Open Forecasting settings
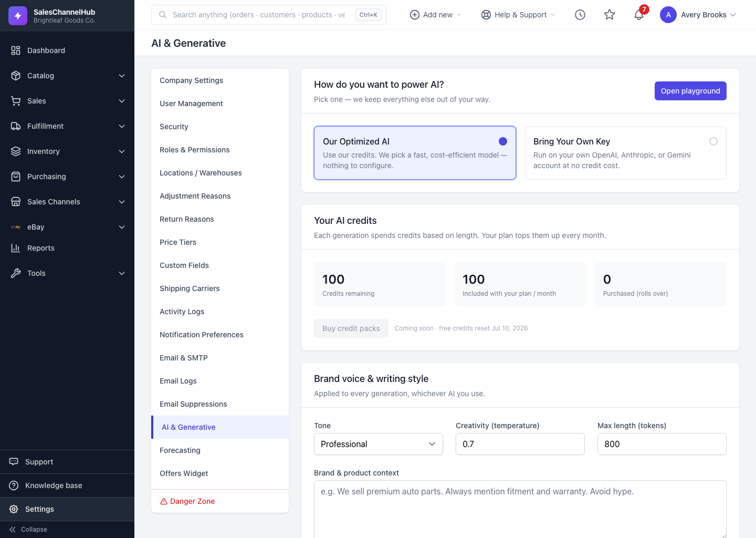 (220, 450)
